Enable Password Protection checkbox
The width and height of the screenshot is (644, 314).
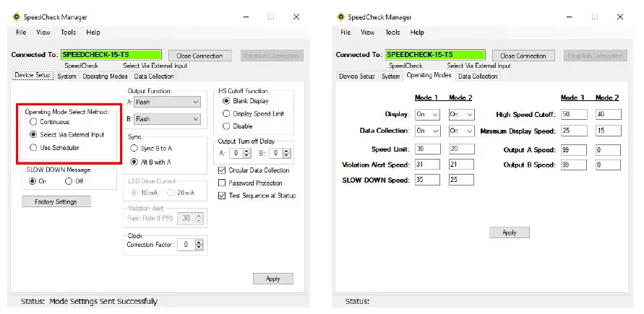[x=222, y=183]
